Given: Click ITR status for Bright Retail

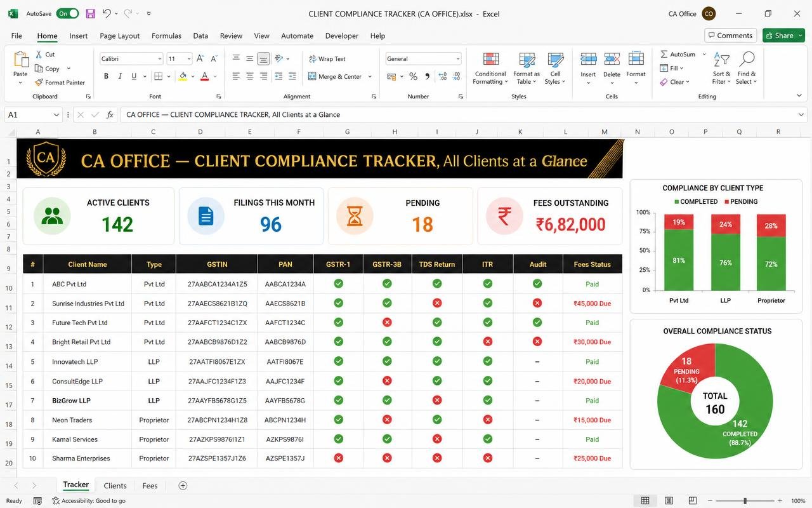Looking at the screenshot, I should [x=487, y=342].
